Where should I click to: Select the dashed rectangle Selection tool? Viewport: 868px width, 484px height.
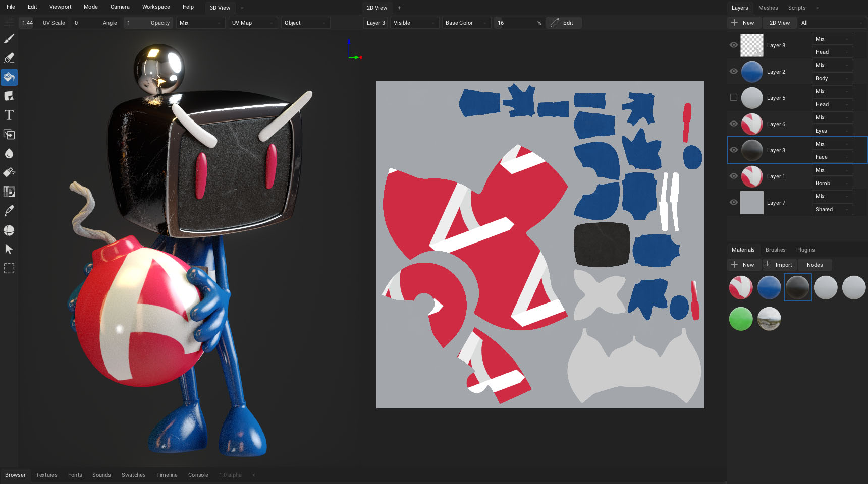click(x=9, y=269)
